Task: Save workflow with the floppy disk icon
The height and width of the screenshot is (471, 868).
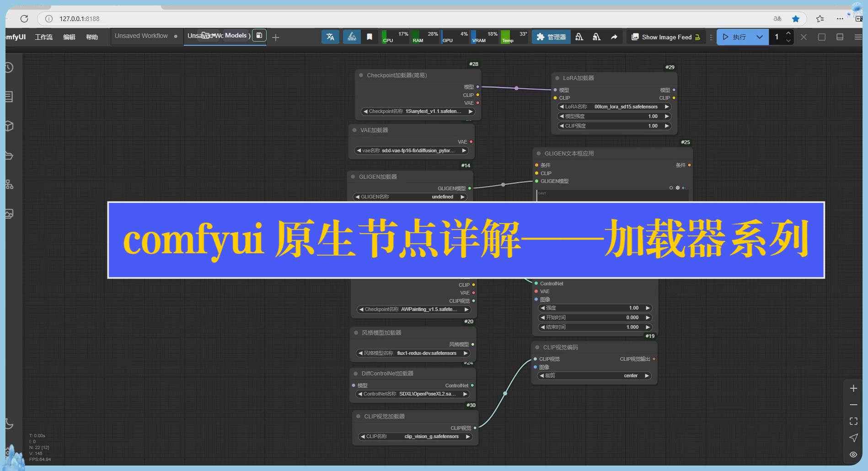Action: tap(259, 35)
